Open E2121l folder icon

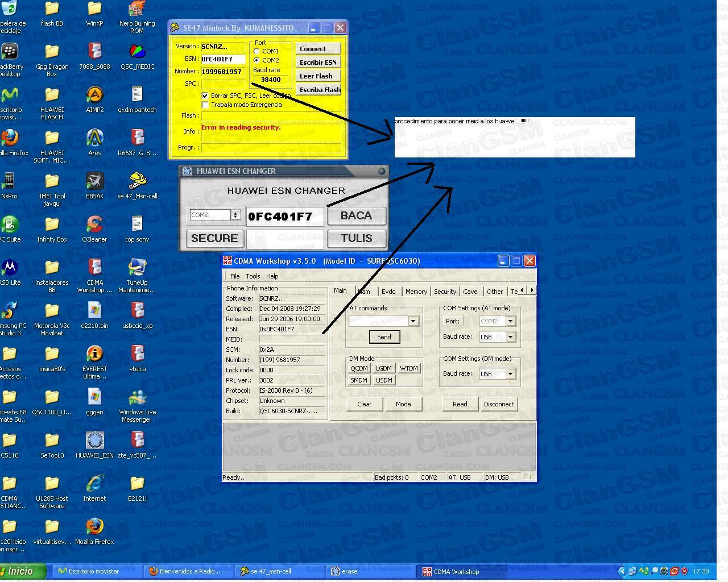137,484
